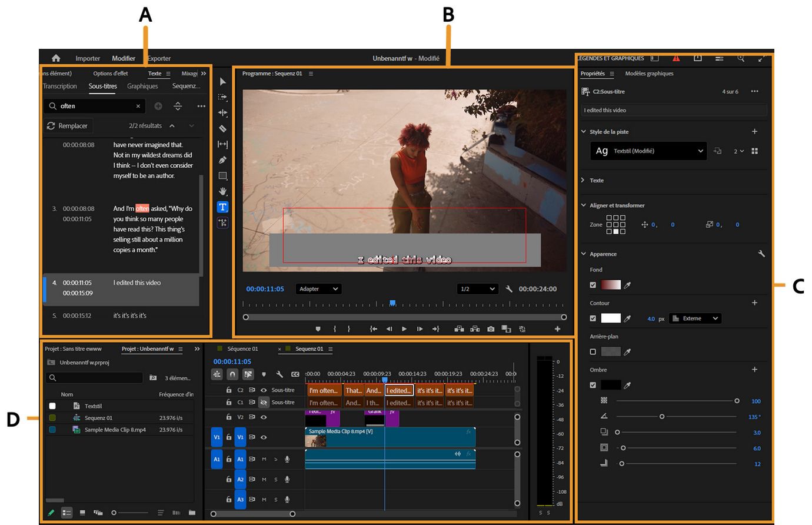Disable the Contour checkbox under Apparence

593,318
